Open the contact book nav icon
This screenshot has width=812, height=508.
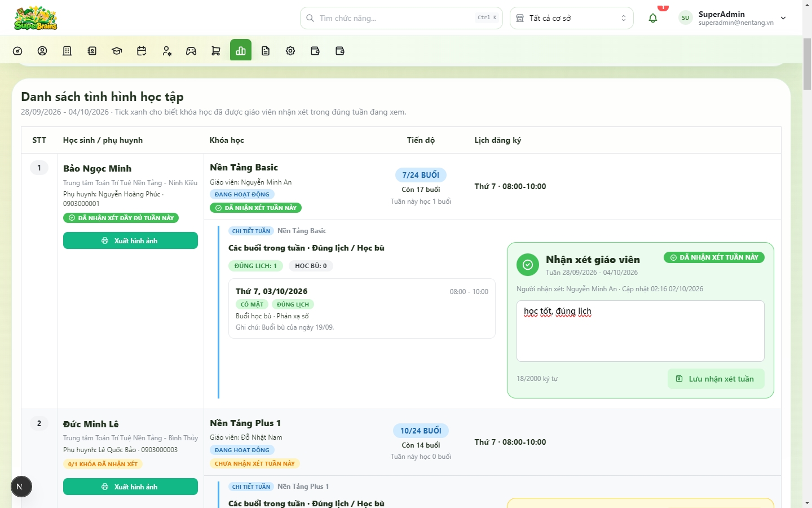pyautogui.click(x=92, y=51)
